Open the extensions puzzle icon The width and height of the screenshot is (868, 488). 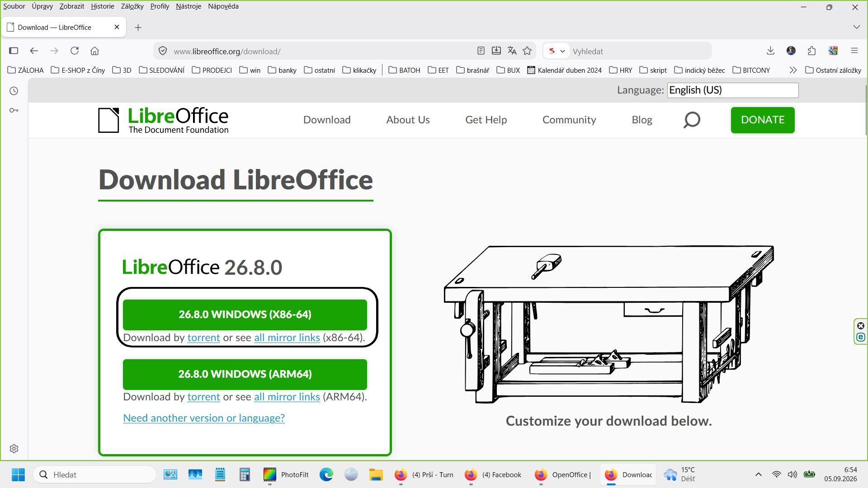click(x=812, y=51)
